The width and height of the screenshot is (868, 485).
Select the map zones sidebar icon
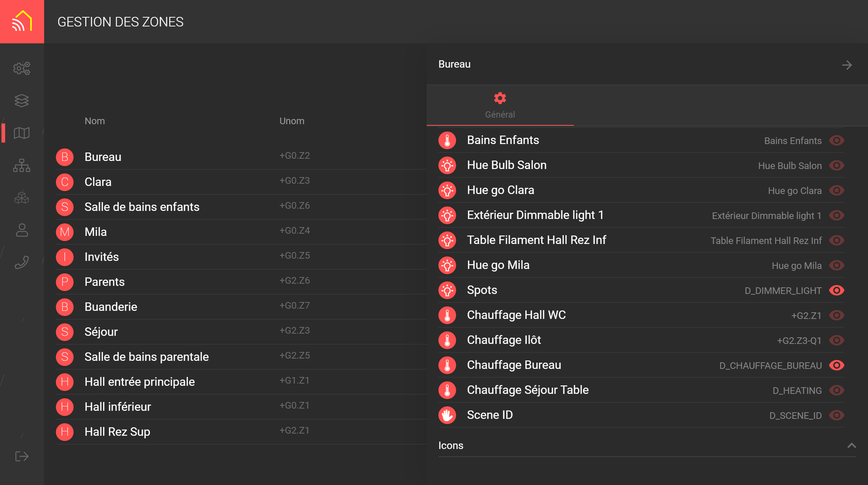tap(22, 133)
